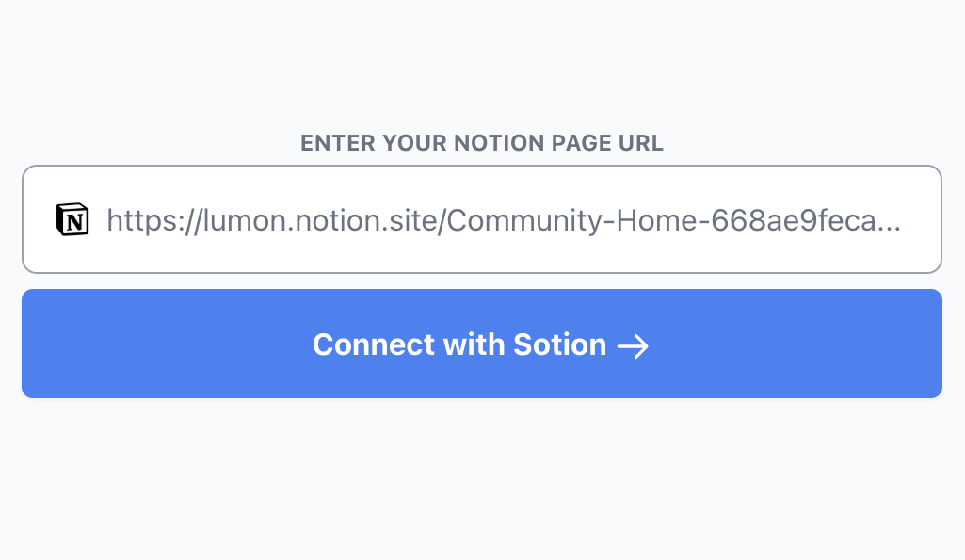Screen dimensions: 965x560
Task: Submit via the arrow beside Sotion text
Action: [x=634, y=345]
